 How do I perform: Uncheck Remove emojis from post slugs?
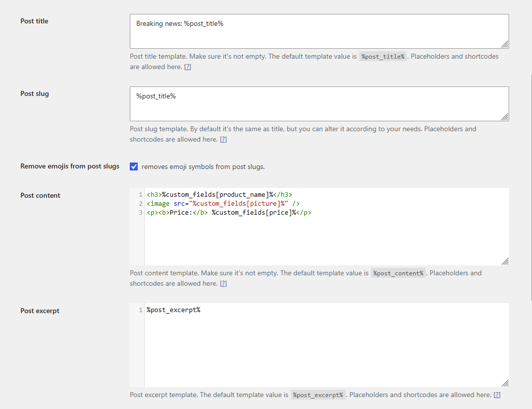134,166
